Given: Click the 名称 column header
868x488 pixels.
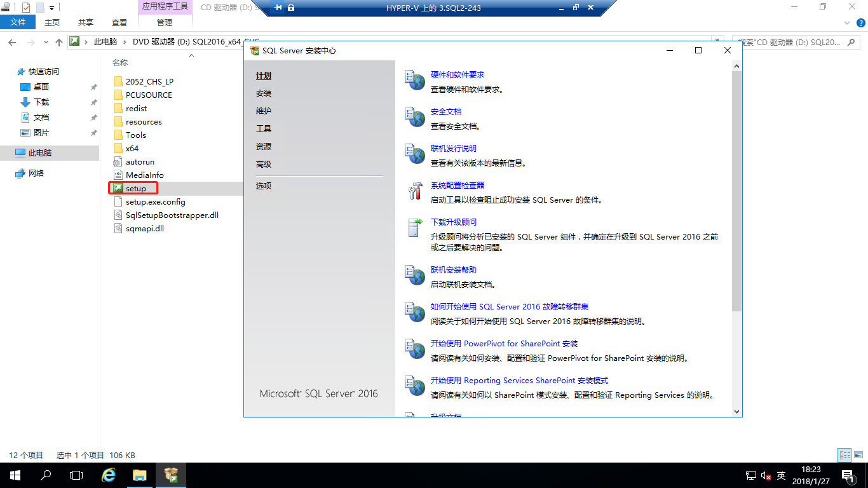Looking at the screenshot, I should click(x=120, y=63).
